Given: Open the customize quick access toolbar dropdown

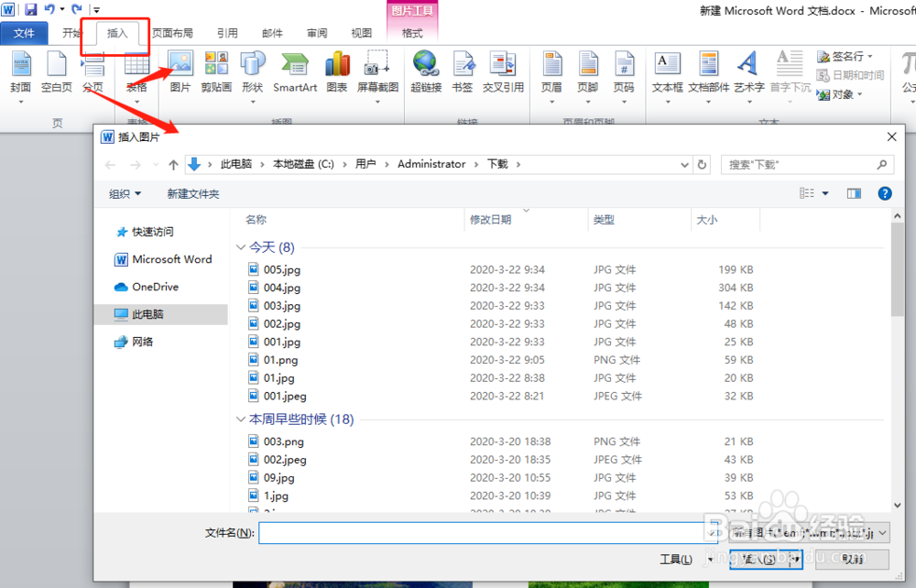Looking at the screenshot, I should click(x=96, y=9).
